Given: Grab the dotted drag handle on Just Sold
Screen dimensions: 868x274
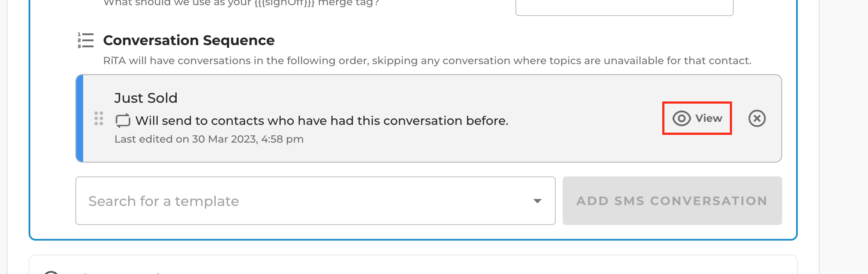Looking at the screenshot, I should point(99,118).
